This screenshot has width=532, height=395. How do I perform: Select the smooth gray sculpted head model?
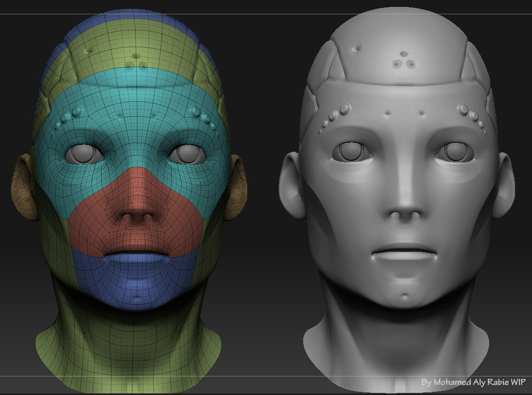(x=397, y=200)
